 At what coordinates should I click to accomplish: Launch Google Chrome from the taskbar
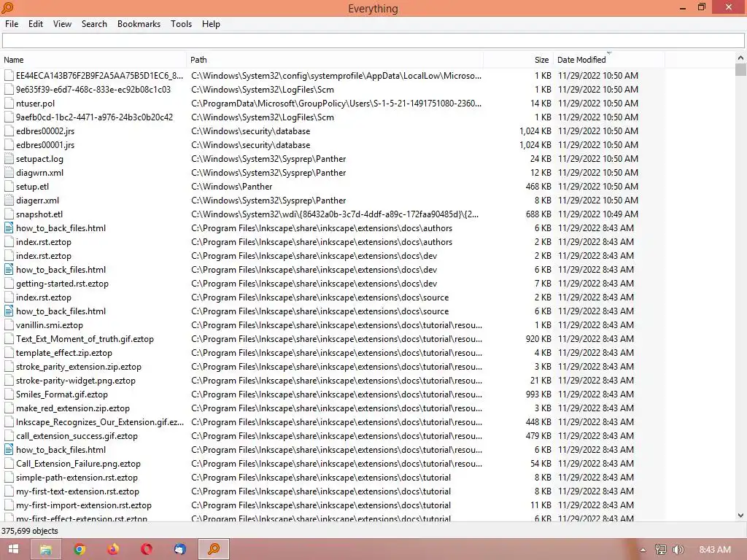(x=80, y=549)
